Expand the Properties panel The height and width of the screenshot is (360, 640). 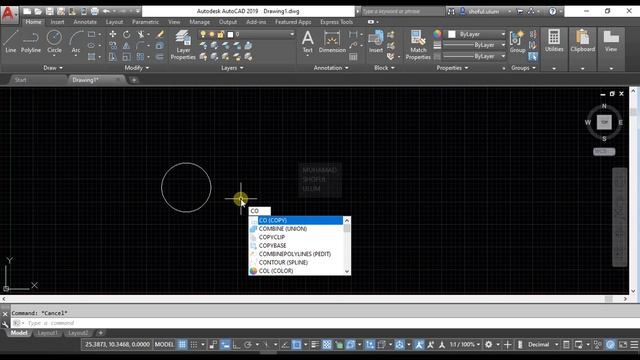(452, 68)
